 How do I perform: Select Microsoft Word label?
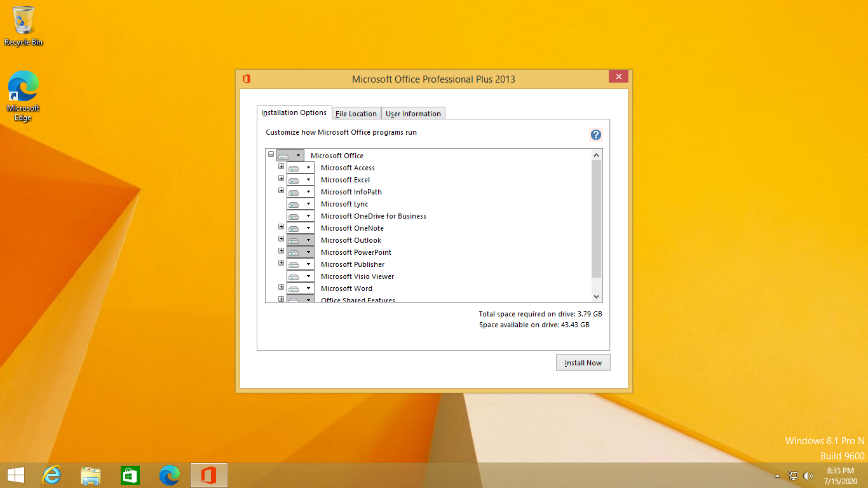346,288
